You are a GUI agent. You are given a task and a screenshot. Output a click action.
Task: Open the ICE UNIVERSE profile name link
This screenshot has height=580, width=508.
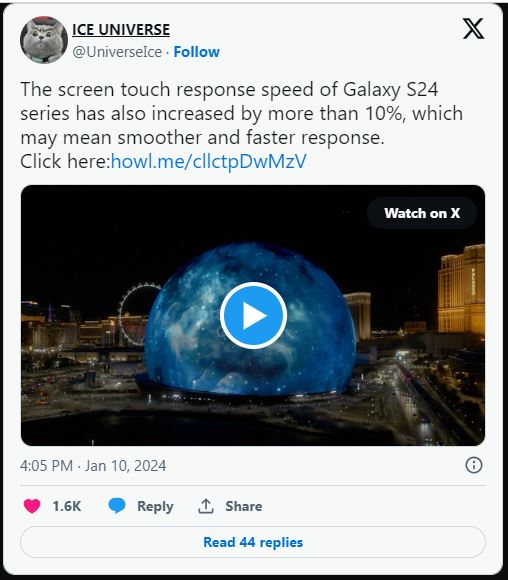[x=121, y=30]
